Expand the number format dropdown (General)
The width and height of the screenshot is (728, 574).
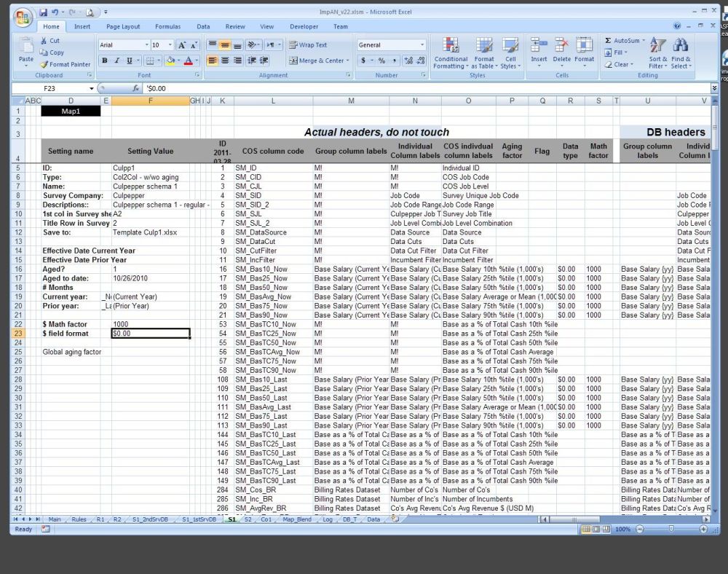click(422, 45)
